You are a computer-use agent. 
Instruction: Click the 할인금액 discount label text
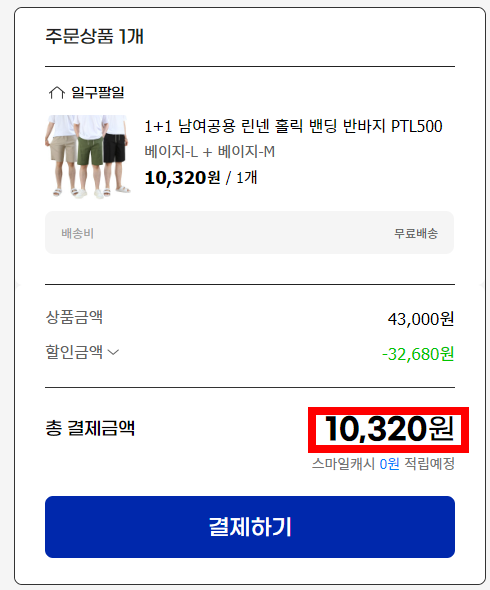tap(74, 352)
